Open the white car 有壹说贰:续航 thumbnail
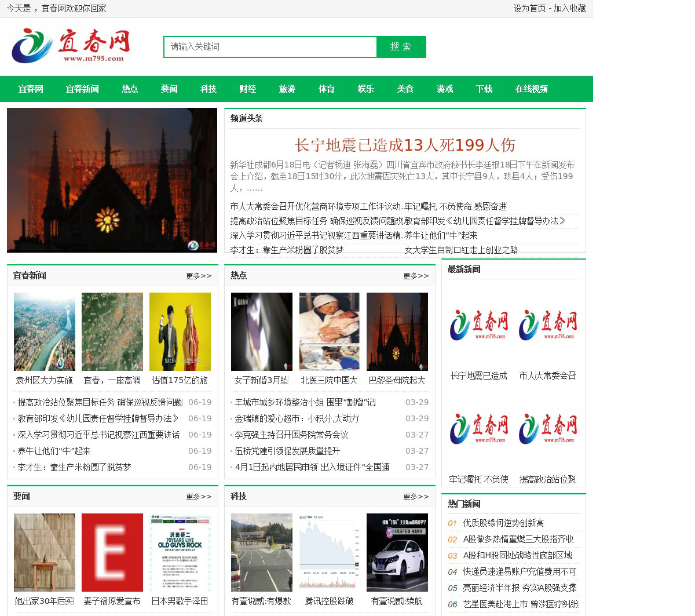This screenshot has width=695, height=616. pyautogui.click(x=397, y=552)
